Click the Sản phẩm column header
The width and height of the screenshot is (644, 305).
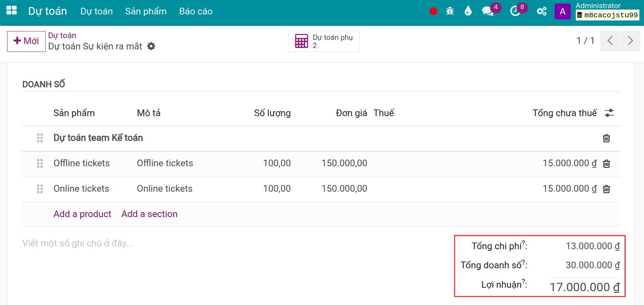tap(74, 113)
